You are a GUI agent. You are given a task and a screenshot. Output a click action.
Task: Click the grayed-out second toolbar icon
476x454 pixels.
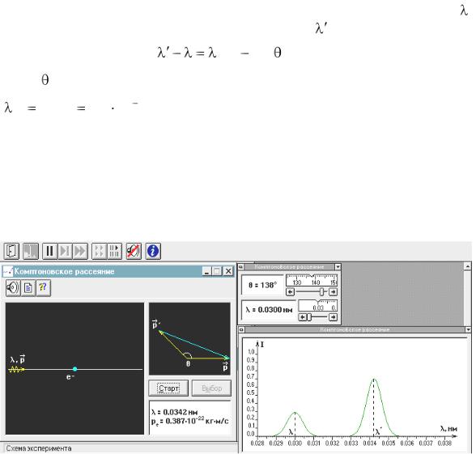click(x=31, y=251)
